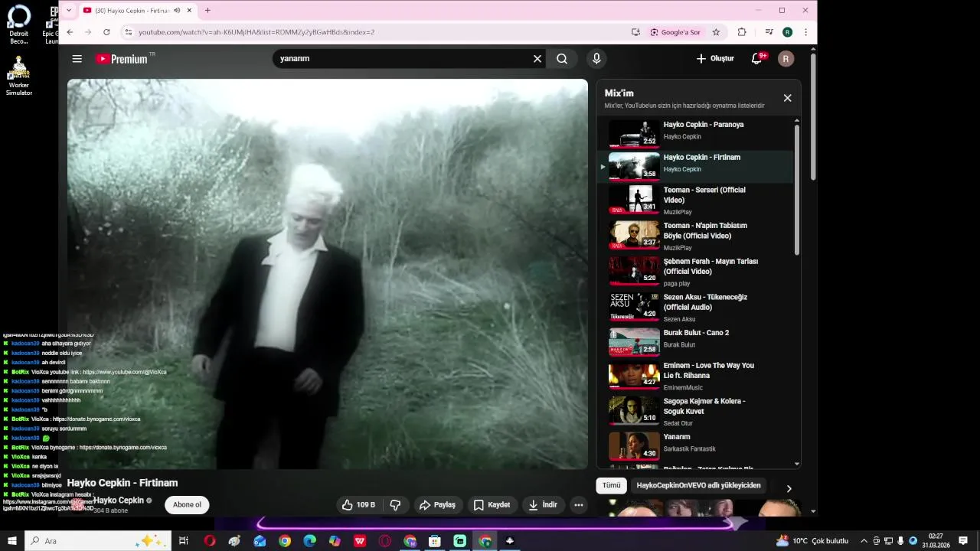This screenshot has height=551, width=980.
Task: Open Chrome three-dot menu
Action: (x=806, y=32)
